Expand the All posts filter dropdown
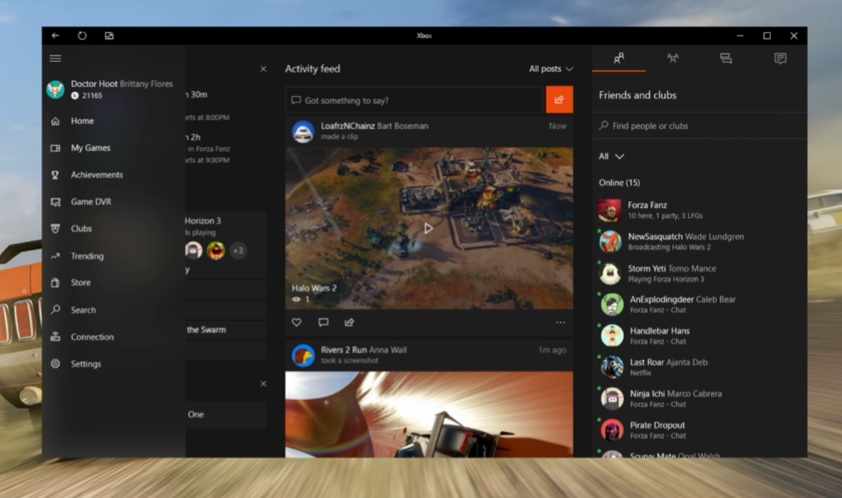The image size is (842, 498). (551, 69)
